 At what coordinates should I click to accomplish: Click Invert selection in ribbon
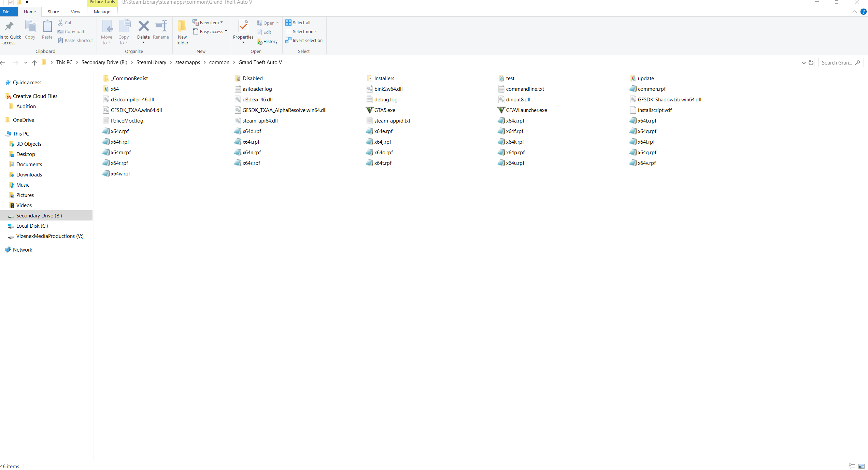click(304, 40)
